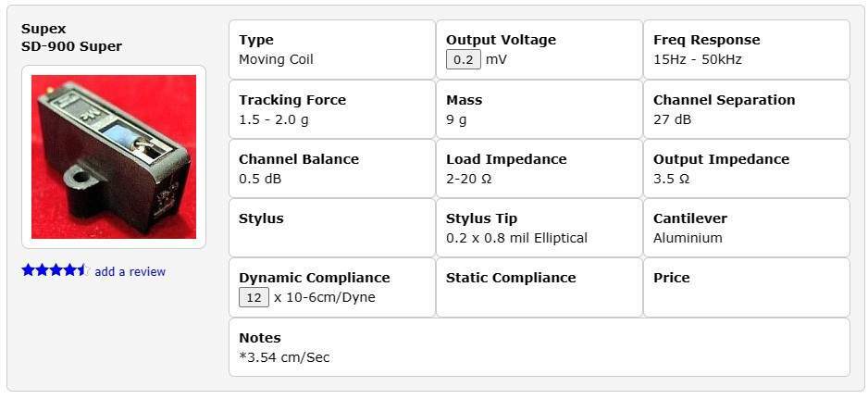Screen dimensions: 868x399
Task: Click the Static Compliance cell
Action: coord(539,287)
